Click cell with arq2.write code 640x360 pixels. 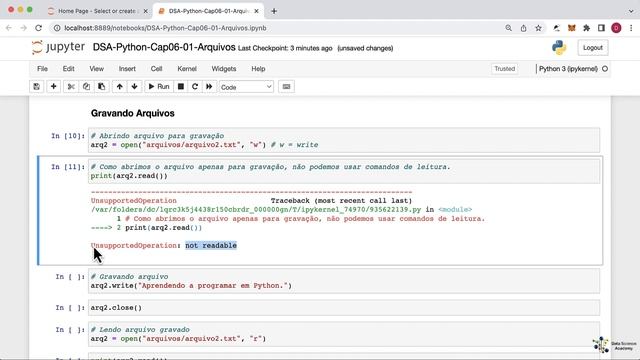coord(344,281)
